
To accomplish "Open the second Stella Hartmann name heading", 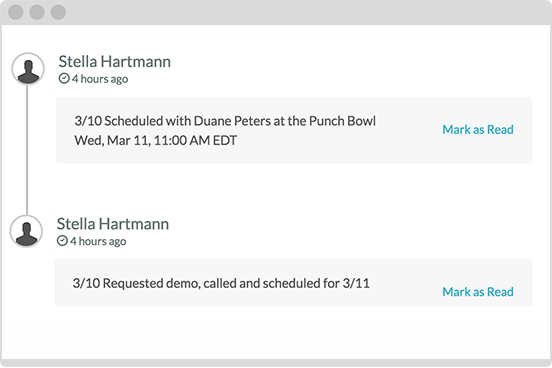I will pyautogui.click(x=113, y=224).
